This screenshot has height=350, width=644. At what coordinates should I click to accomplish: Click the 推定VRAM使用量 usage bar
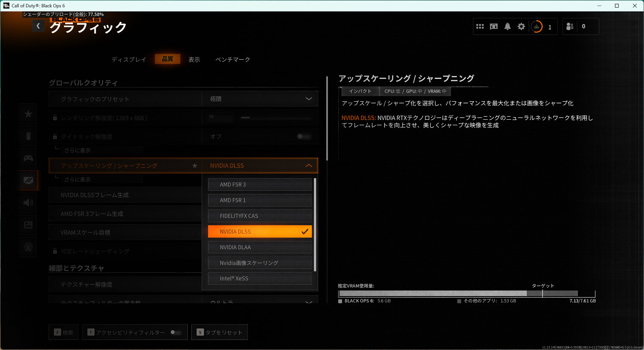(x=467, y=294)
